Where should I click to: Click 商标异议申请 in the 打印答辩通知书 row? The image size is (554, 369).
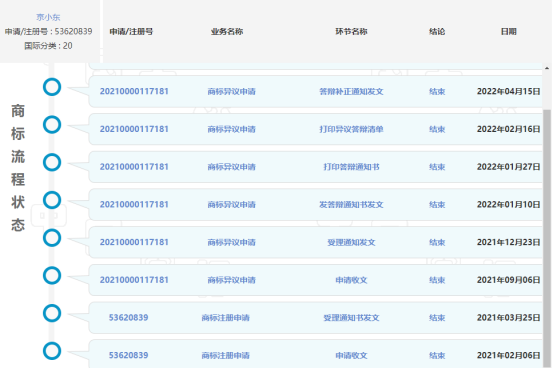click(231, 167)
